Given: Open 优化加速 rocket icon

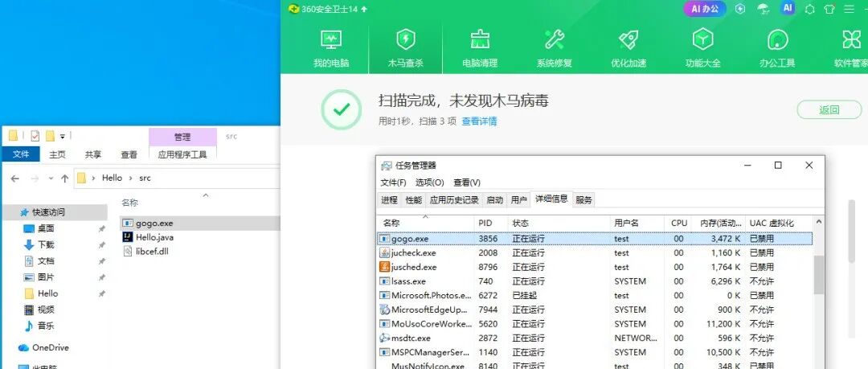Looking at the screenshot, I should click(x=628, y=40).
